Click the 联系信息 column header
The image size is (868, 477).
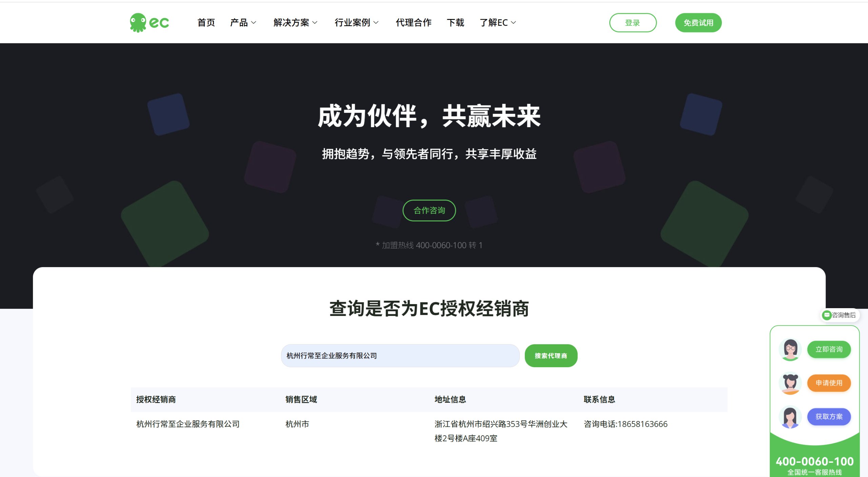pyautogui.click(x=599, y=399)
